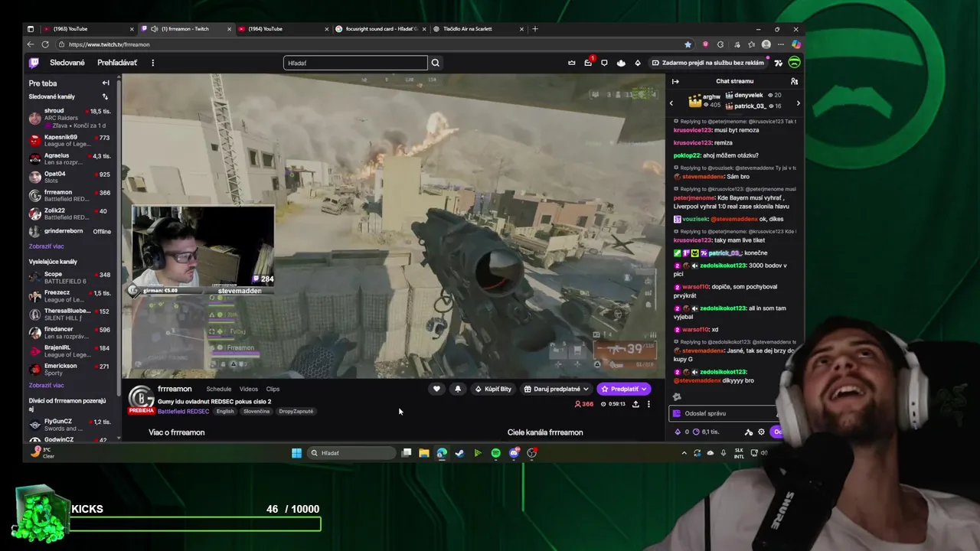Click the Zadarmo prejdi na službu bez reklám button
The image size is (980, 551).
click(x=707, y=63)
